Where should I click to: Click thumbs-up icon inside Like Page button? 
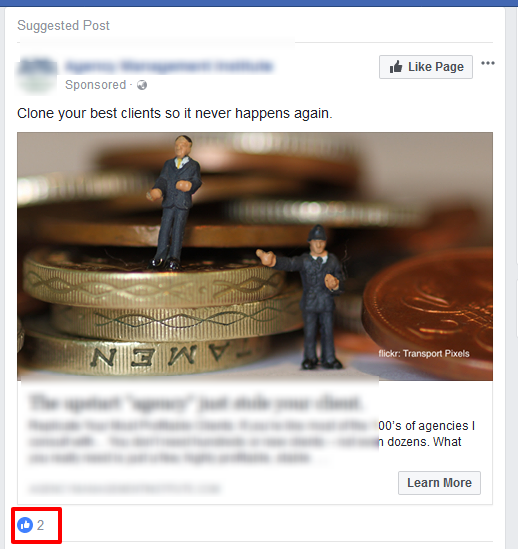click(396, 67)
